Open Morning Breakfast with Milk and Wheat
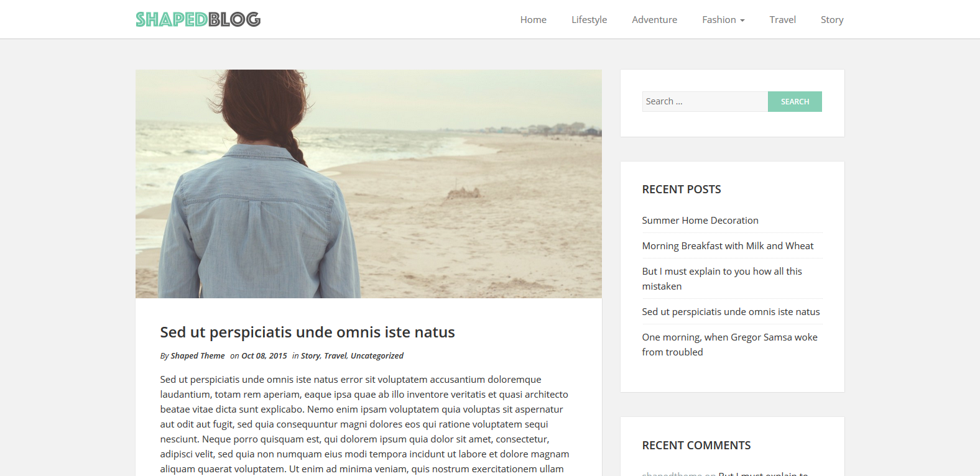Image resolution: width=980 pixels, height=476 pixels. 728,246
